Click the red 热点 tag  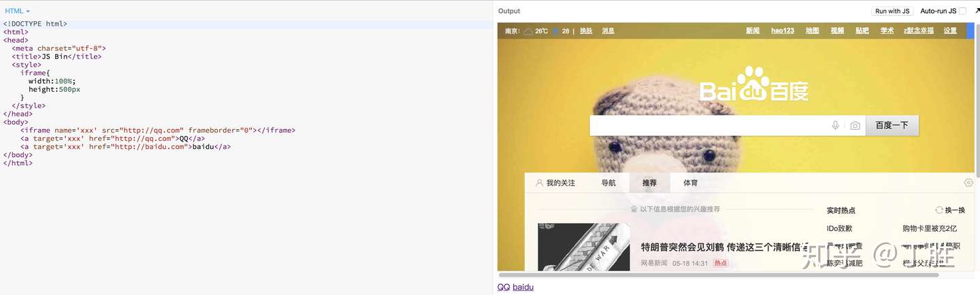(720, 263)
